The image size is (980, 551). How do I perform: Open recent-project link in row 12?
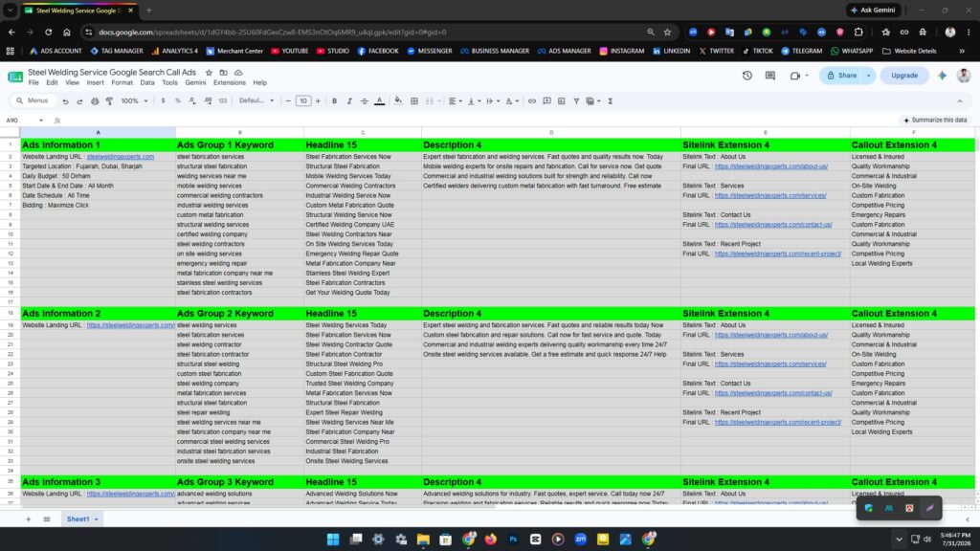pos(778,253)
